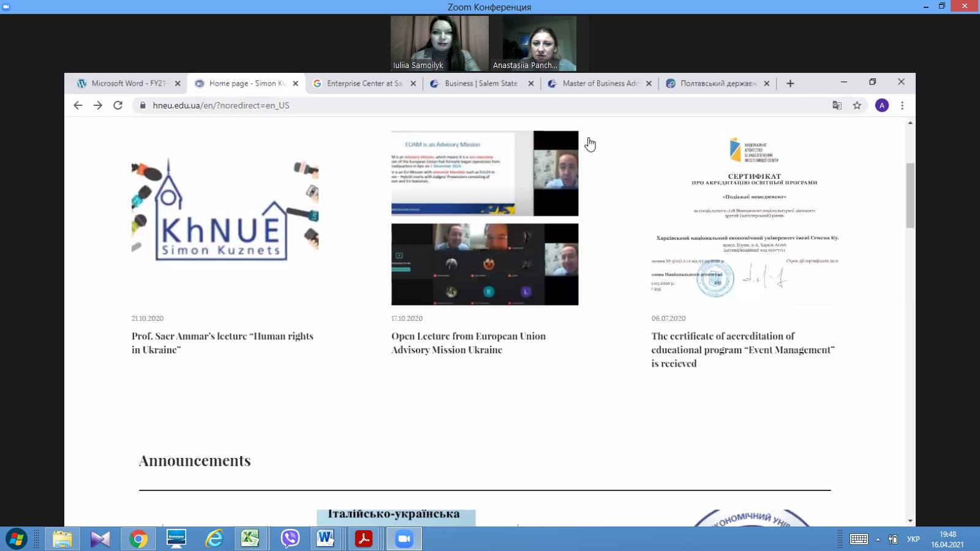Screen dimensions: 980x551
Task: Close the Microsoft Word - FY21 tab
Action: click(178, 83)
